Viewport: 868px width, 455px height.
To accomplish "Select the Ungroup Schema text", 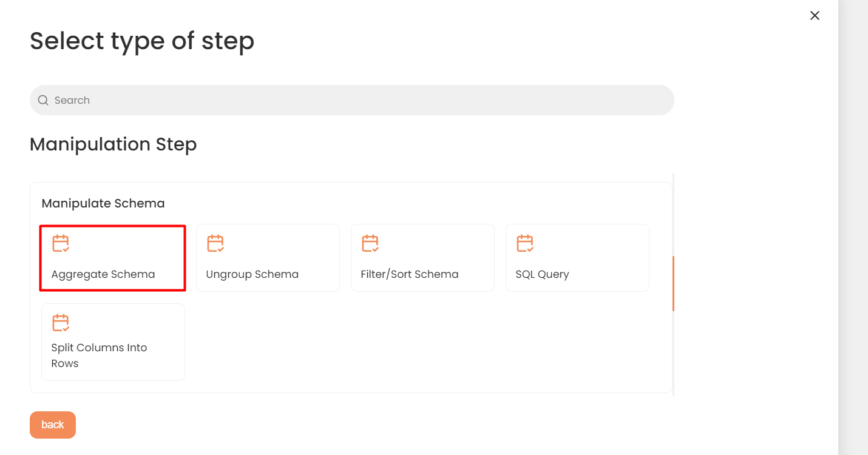I will 253,274.
